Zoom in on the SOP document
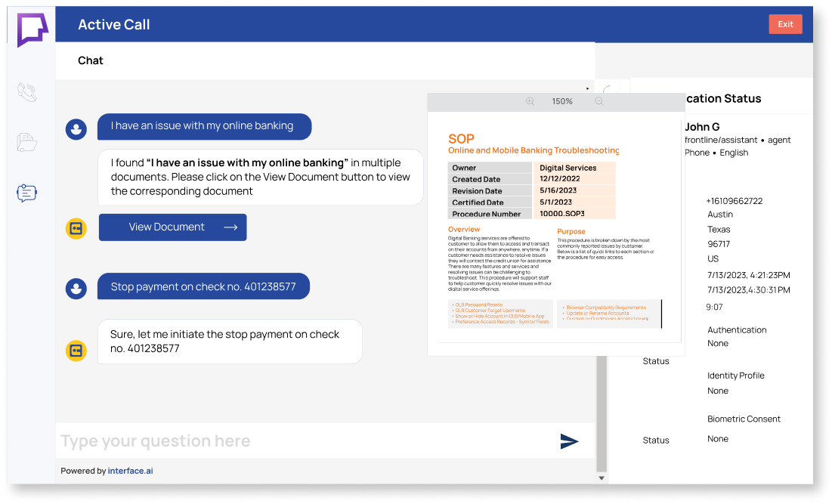Image resolution: width=832 pixels, height=504 pixels. 530,101
